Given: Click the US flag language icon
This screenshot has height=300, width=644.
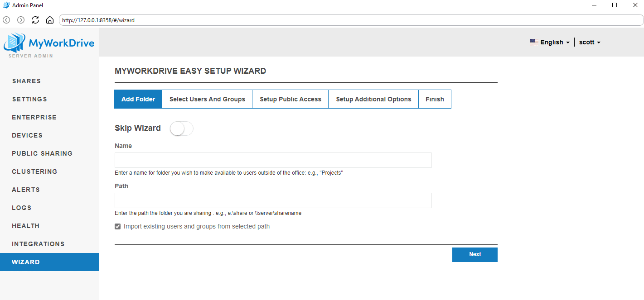Looking at the screenshot, I should click(x=534, y=42).
